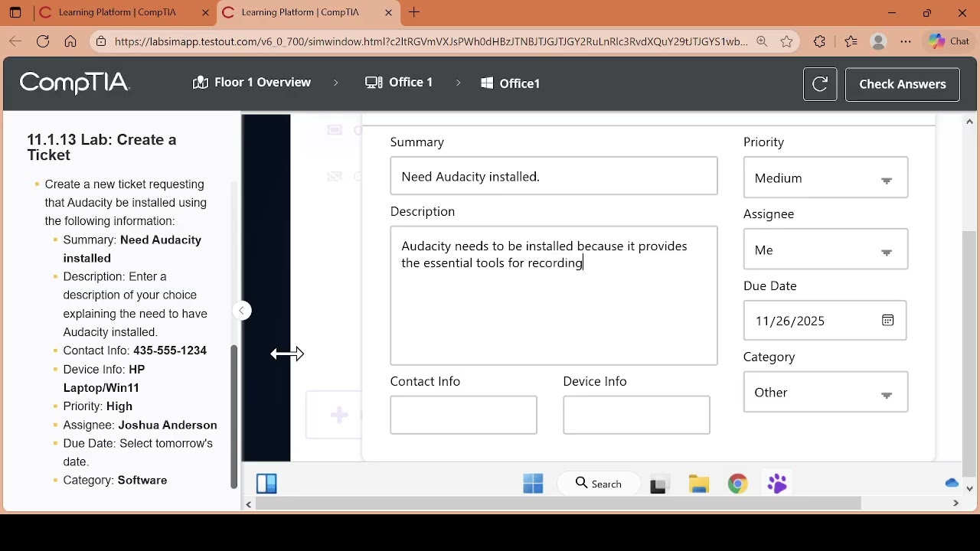View site information lock icon
Image resolution: width=980 pixels, height=551 pixels.
[x=101, y=41]
